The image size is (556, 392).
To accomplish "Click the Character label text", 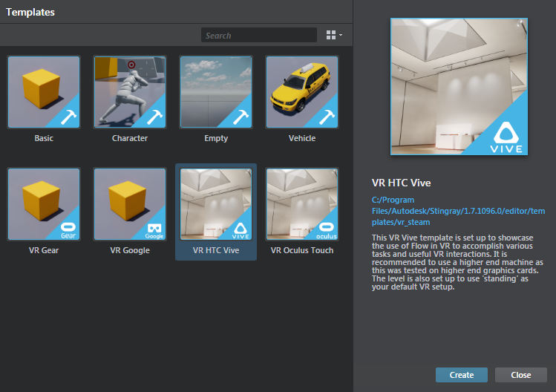I will (130, 138).
